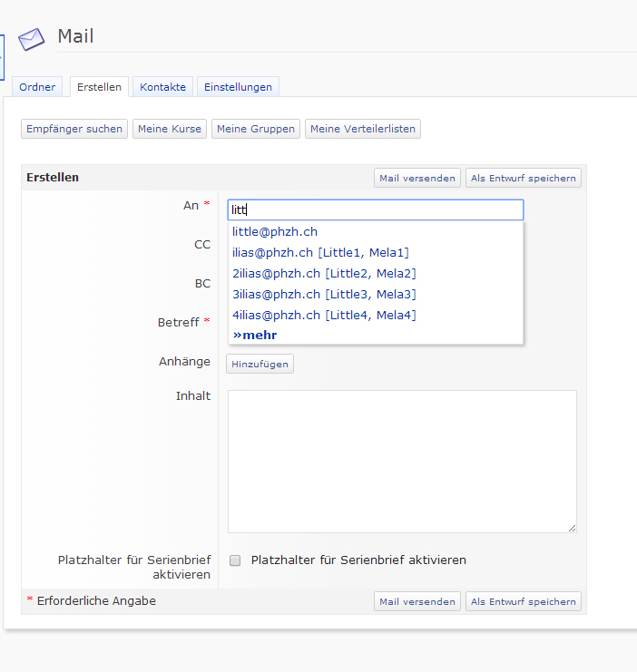The height and width of the screenshot is (672, 637).
Task: Open Meine Verteilerlisten
Action: tap(362, 129)
